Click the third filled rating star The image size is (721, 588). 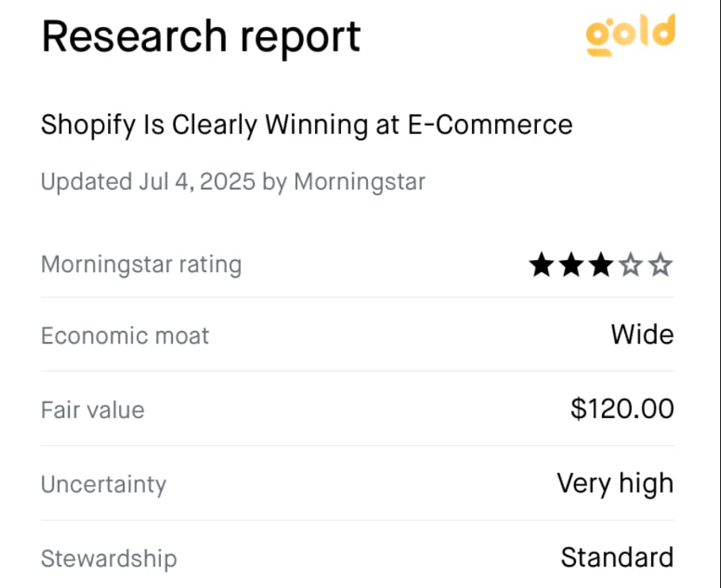(x=601, y=264)
